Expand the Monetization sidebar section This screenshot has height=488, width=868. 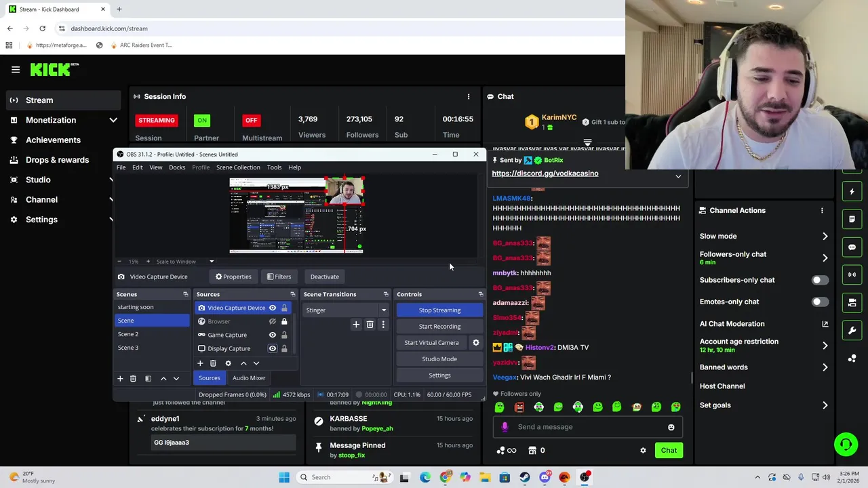click(113, 120)
